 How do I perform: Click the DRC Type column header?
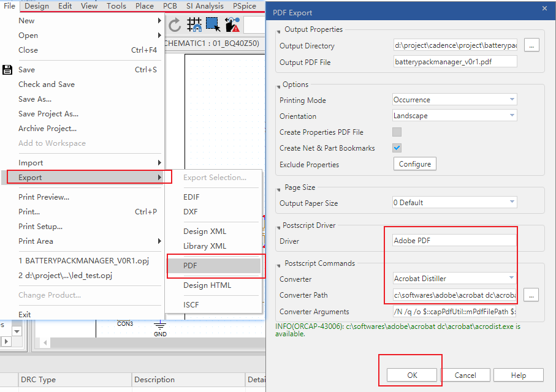(x=75, y=380)
